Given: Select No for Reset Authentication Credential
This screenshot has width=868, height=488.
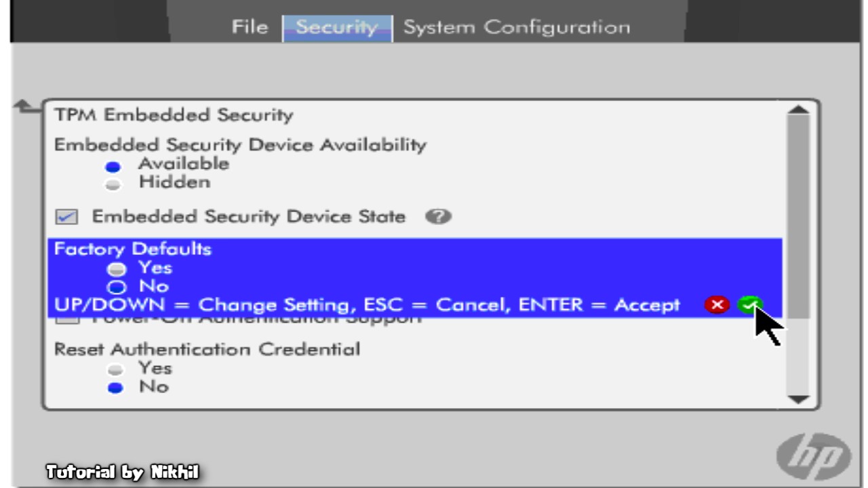Looking at the screenshot, I should (116, 388).
